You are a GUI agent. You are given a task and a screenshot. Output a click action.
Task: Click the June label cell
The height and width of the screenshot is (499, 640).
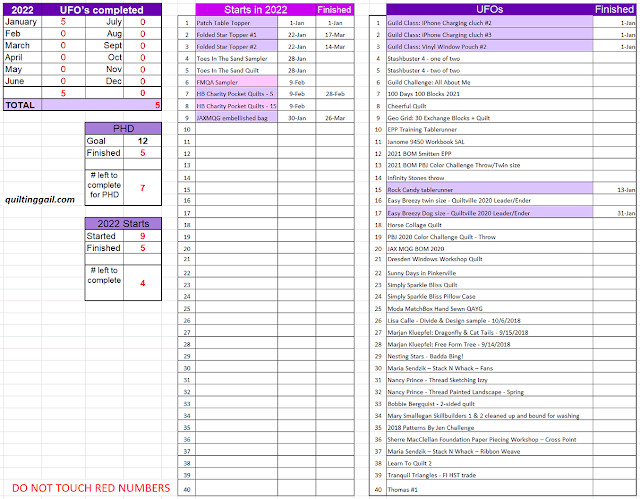[x=22, y=81]
